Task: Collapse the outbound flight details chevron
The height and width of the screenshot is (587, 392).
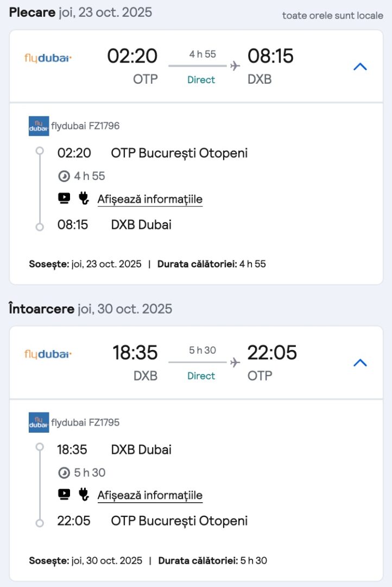Action: point(360,67)
